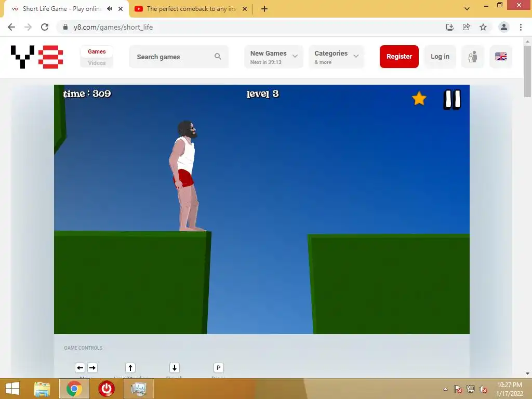Click the muted speaker tray icon
This screenshot has width=532, height=399.
tap(483, 389)
